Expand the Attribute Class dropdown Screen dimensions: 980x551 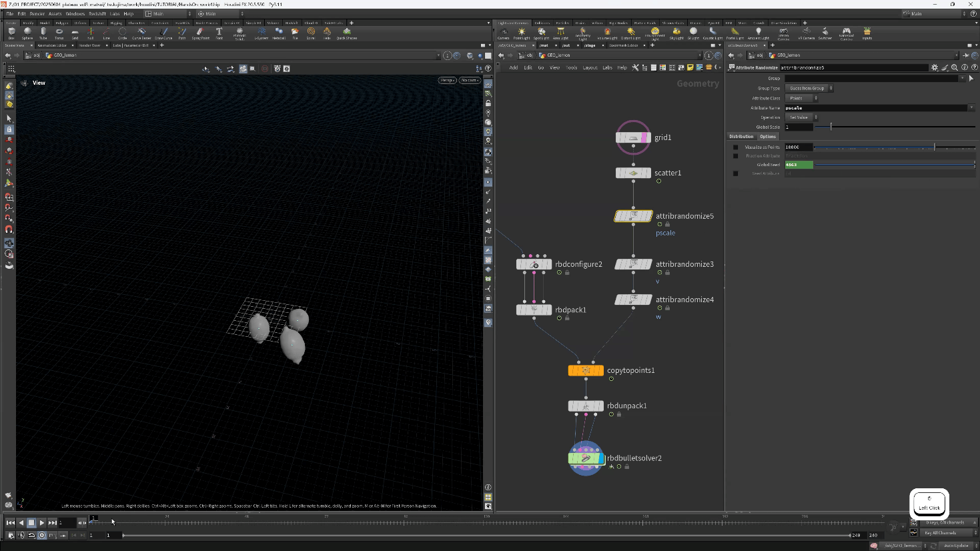(801, 98)
